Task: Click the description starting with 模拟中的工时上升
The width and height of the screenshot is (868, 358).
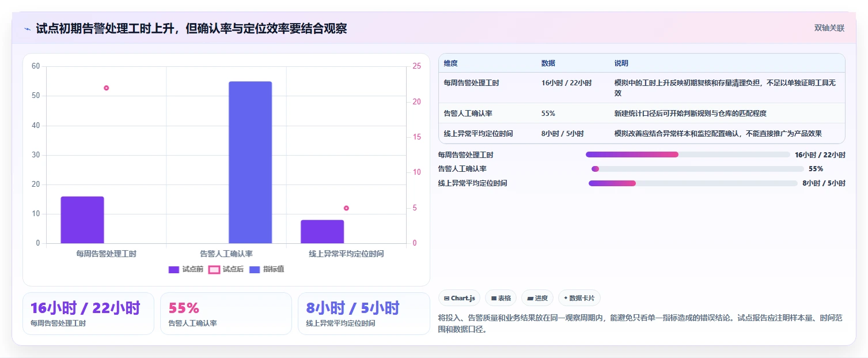Action: 725,88
